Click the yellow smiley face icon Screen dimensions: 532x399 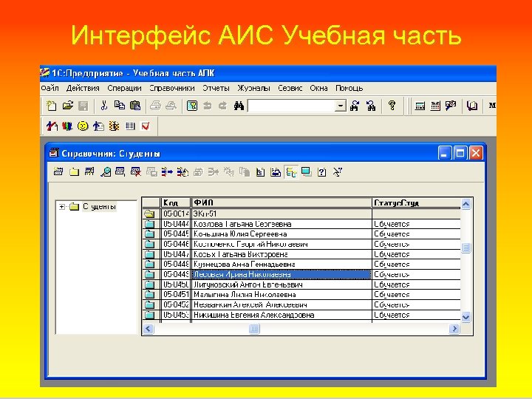click(x=83, y=126)
